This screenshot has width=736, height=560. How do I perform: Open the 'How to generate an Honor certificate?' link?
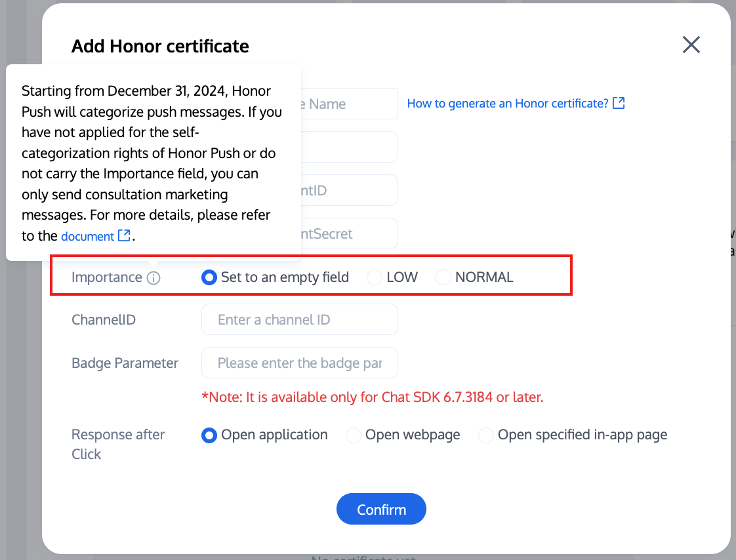pyautogui.click(x=508, y=104)
